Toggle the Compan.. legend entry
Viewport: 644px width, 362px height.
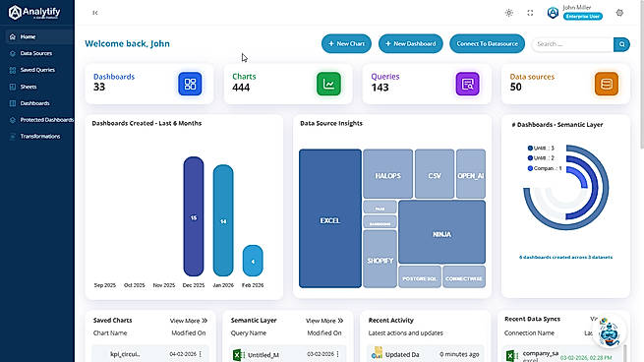(545, 168)
